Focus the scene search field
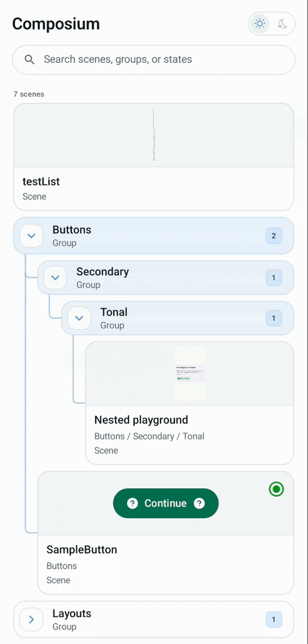The width and height of the screenshot is (308, 644). pos(153,60)
